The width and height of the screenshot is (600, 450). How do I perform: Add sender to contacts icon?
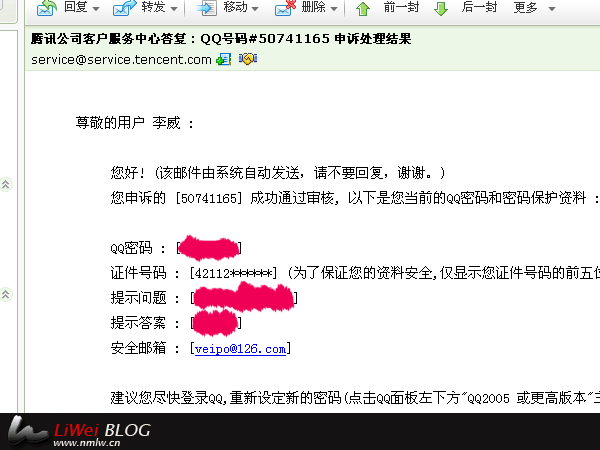[223, 59]
